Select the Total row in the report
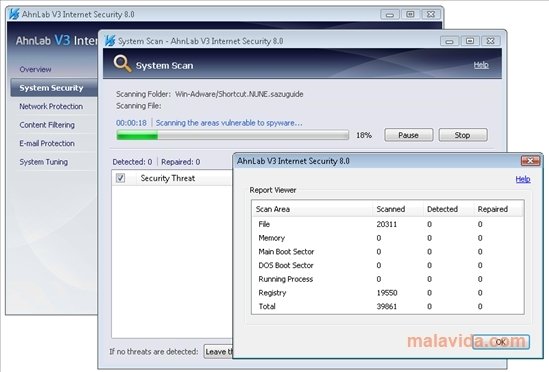This screenshot has width=549, height=372. pos(388,306)
